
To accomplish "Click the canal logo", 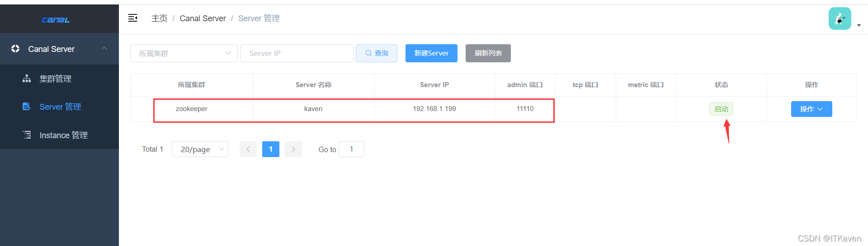I will 55,20.
